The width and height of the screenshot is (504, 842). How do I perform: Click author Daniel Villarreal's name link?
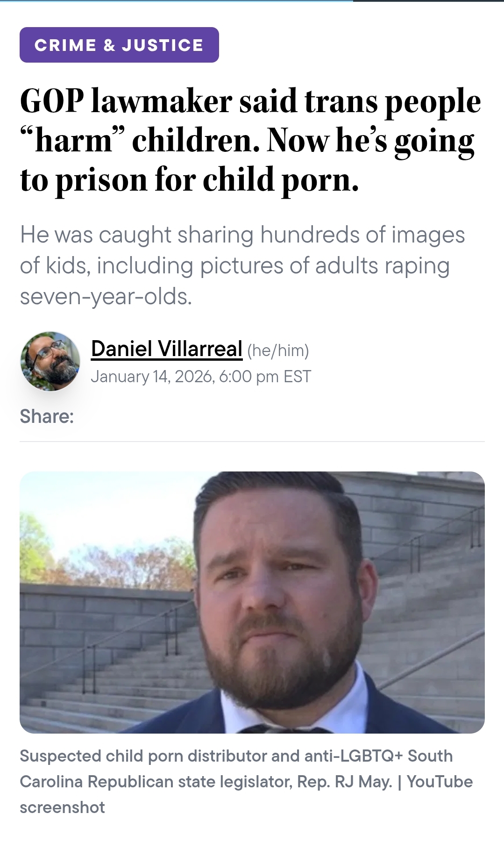tap(167, 349)
